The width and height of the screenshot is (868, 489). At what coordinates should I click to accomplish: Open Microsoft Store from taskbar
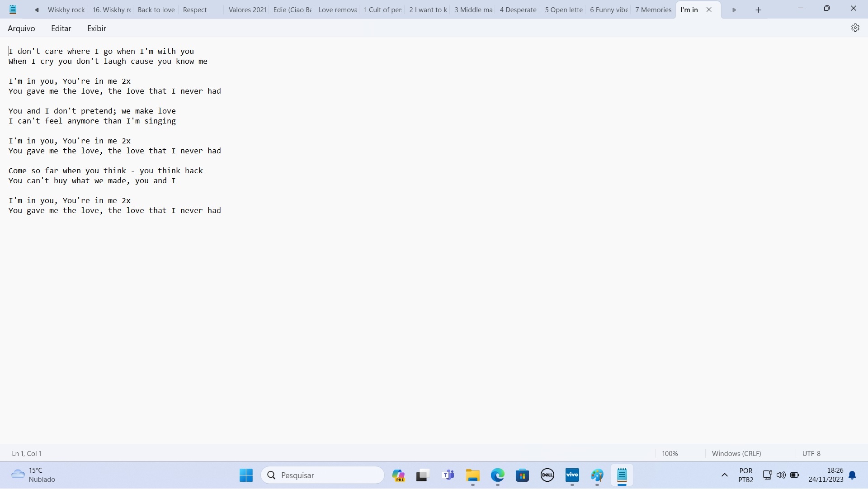pyautogui.click(x=523, y=475)
